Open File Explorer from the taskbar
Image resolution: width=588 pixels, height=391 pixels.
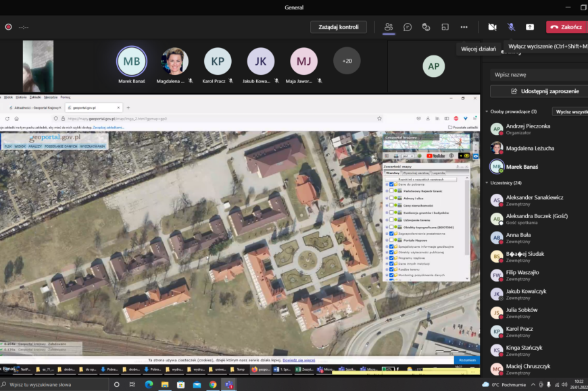[x=165, y=385]
